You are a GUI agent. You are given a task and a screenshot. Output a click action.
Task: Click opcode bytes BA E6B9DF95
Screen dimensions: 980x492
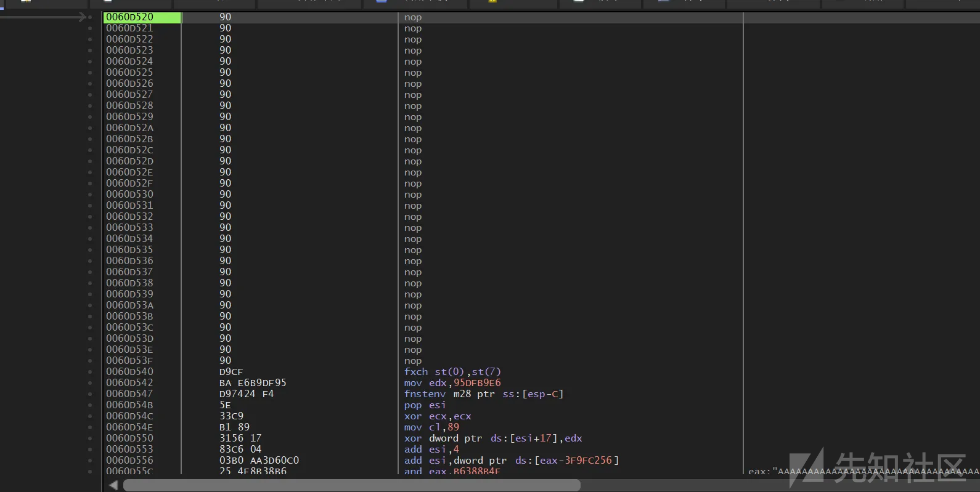[253, 383]
